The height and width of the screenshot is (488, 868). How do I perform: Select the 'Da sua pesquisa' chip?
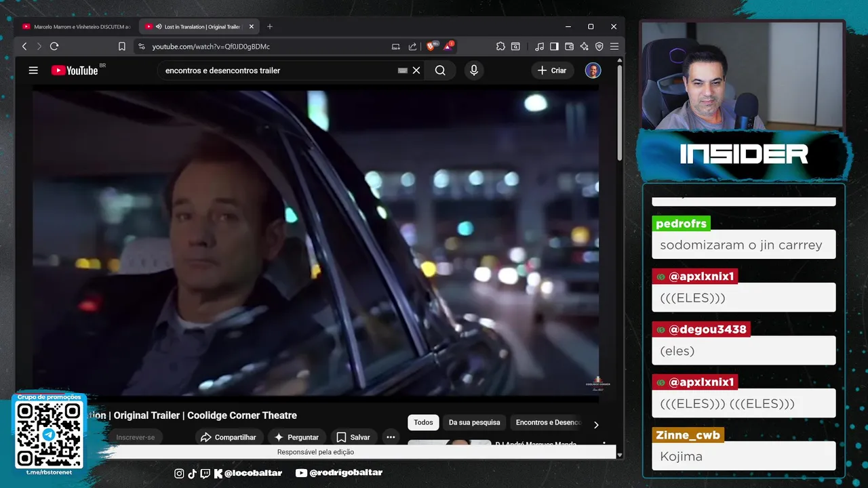coord(474,422)
